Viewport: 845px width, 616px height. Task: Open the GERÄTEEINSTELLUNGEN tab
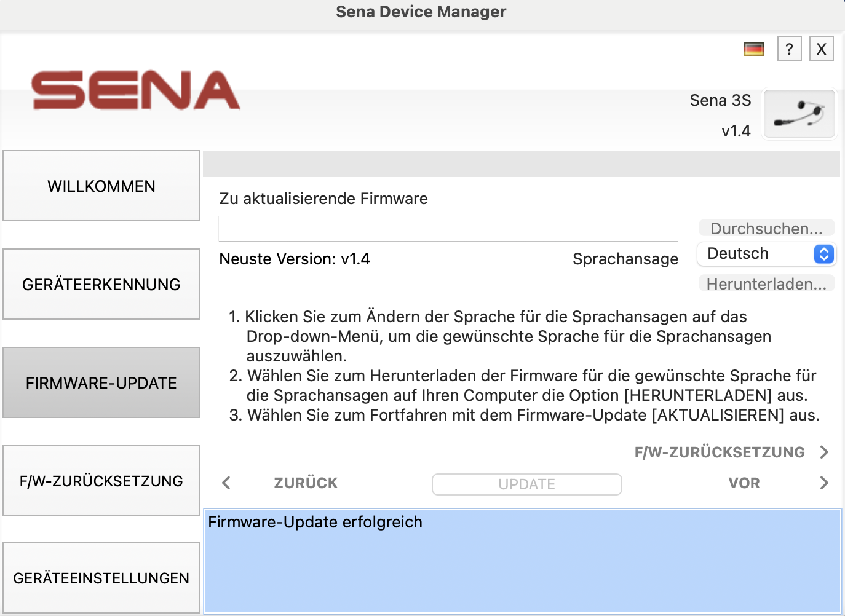coord(101,578)
